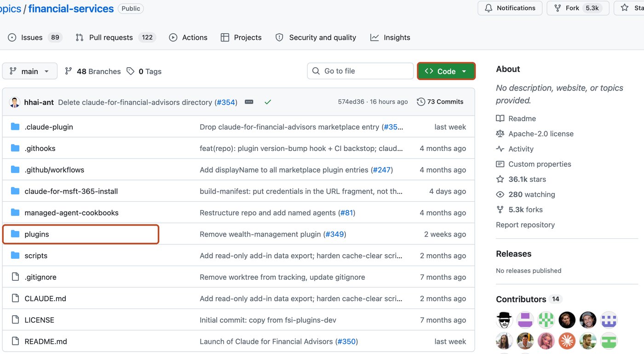This screenshot has height=354, width=644.
Task: Expand the green Code dropdown
Action: [x=446, y=71]
